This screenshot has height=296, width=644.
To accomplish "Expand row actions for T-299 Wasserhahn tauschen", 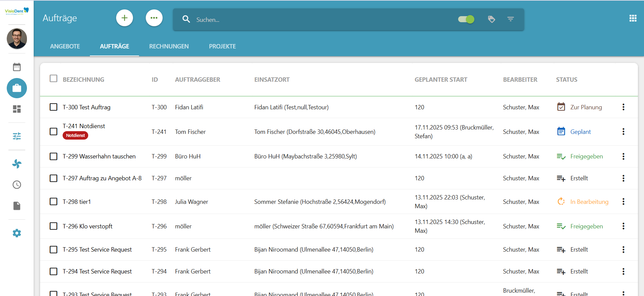I will 623,156.
